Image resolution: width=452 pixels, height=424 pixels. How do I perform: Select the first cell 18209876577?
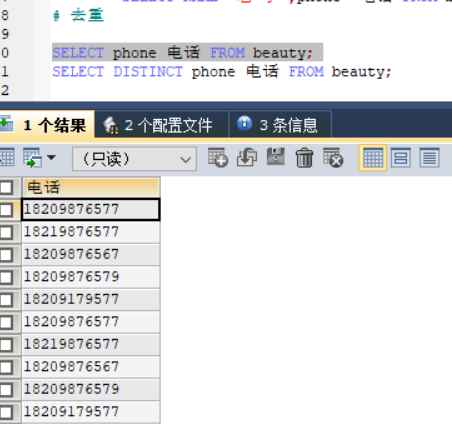pyautogui.click(x=91, y=209)
